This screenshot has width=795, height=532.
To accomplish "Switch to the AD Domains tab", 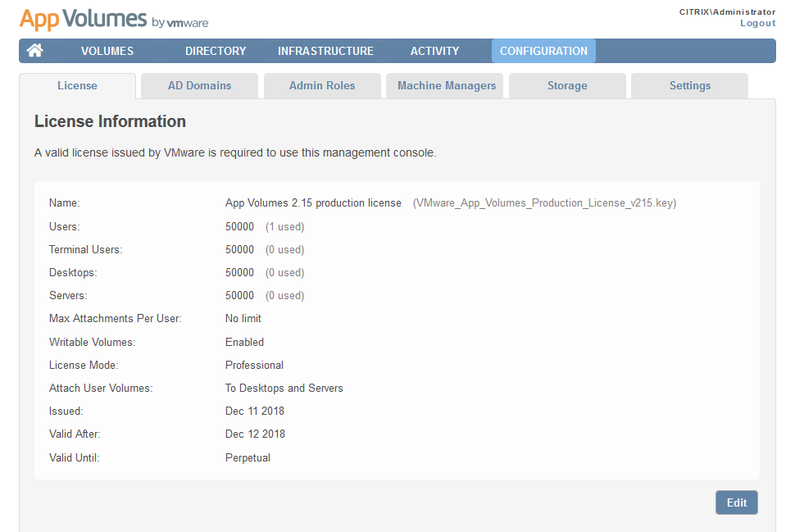I will [200, 86].
